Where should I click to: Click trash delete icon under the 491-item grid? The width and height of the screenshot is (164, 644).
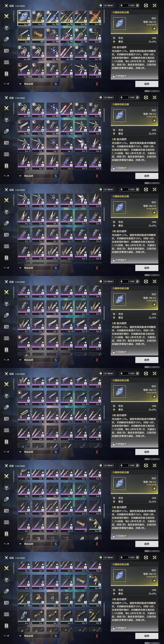pyautogui.click(x=97, y=84)
